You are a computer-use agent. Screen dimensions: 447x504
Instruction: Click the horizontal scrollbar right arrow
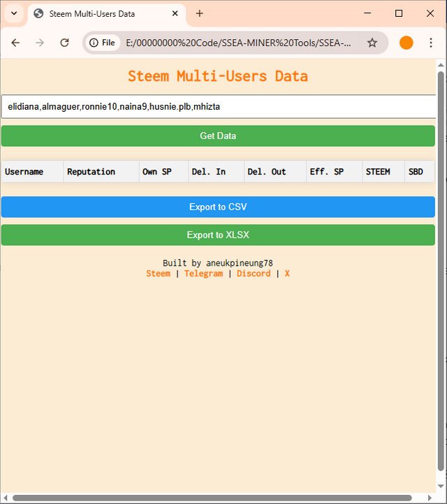point(430,498)
